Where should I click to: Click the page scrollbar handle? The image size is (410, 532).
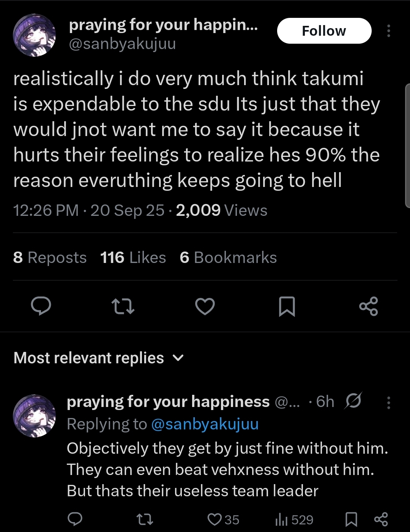408,145
